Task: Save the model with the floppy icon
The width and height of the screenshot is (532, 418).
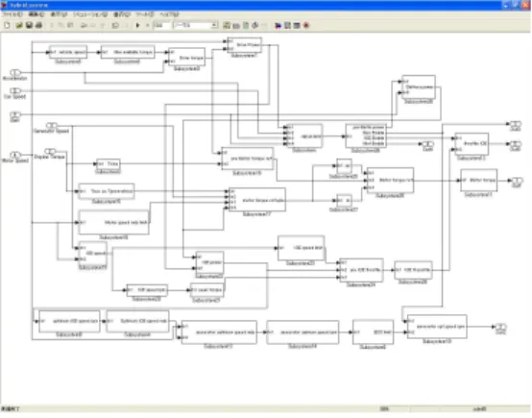Action: click(x=29, y=26)
